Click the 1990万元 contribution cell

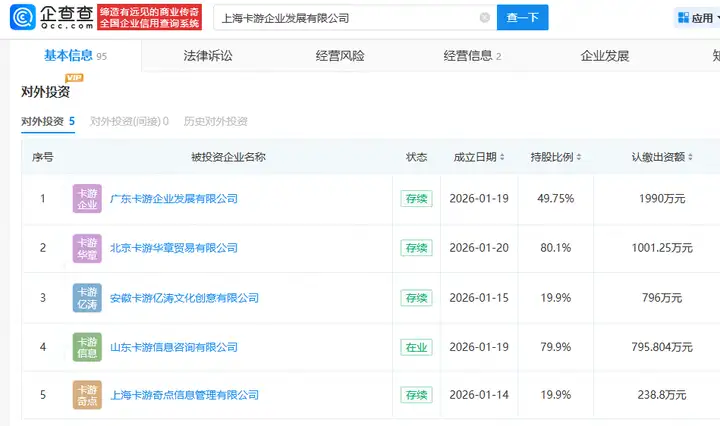pyautogui.click(x=662, y=198)
